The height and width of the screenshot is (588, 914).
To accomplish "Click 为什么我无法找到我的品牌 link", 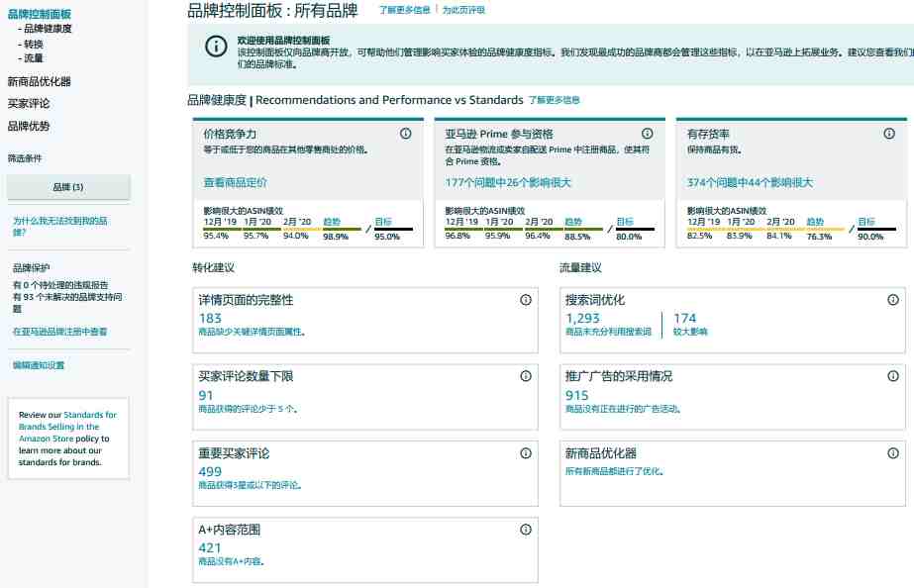I will point(60,226).
